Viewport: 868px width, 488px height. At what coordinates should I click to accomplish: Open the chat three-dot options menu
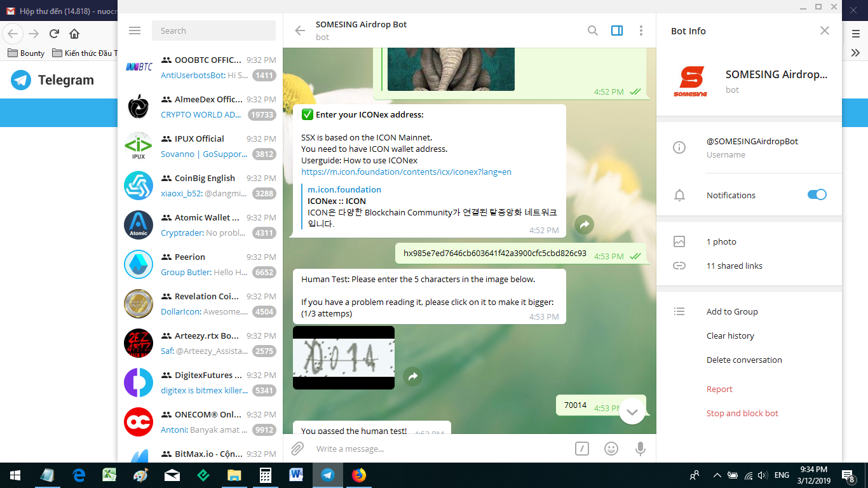pyautogui.click(x=641, y=30)
